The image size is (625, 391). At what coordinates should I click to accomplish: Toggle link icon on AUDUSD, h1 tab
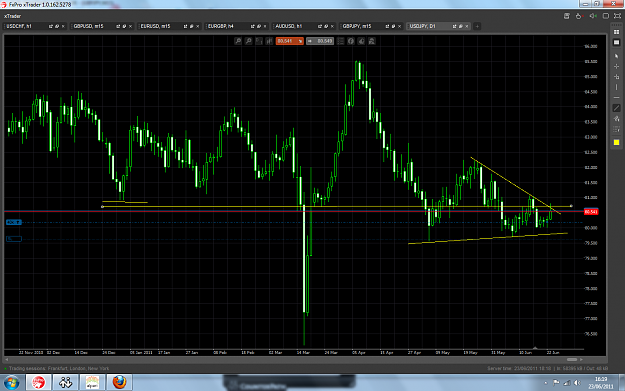coord(326,26)
